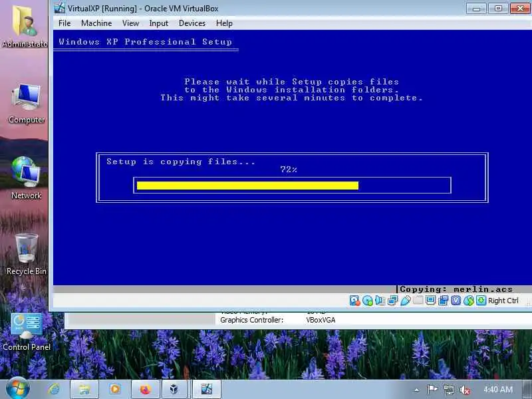Screen dimensions: 532x399
Task: Open the Input menu
Action: (158, 23)
